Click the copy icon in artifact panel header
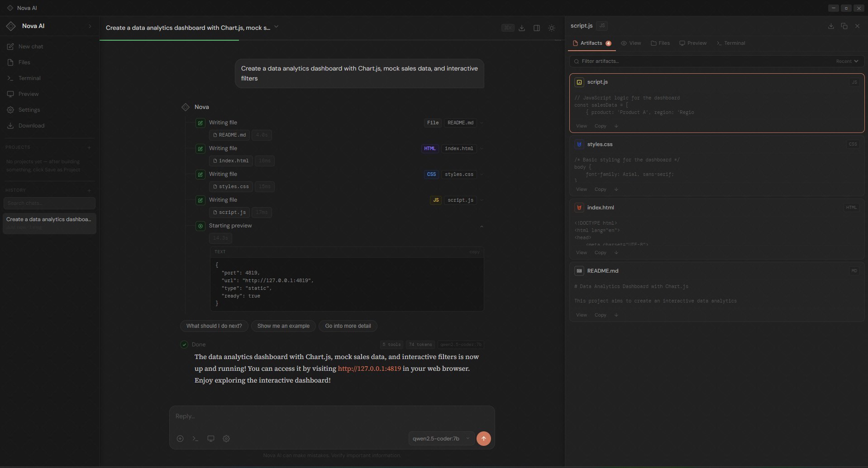 tap(844, 26)
